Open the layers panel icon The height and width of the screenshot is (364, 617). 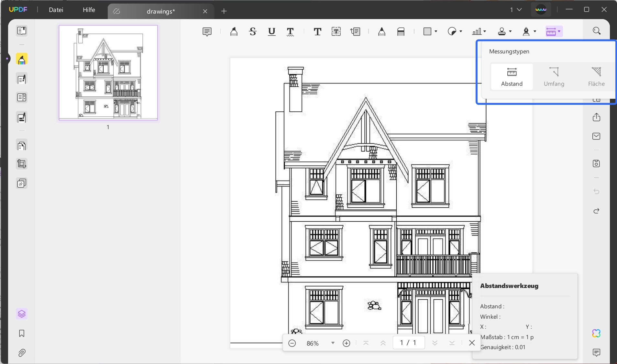click(22, 314)
